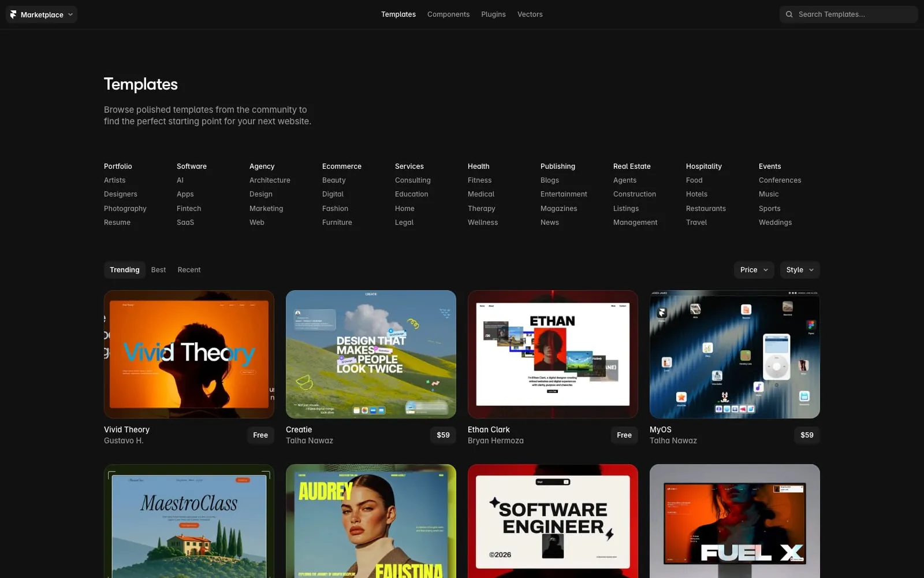924x578 pixels.
Task: Open the SaaS software category
Action: click(185, 223)
